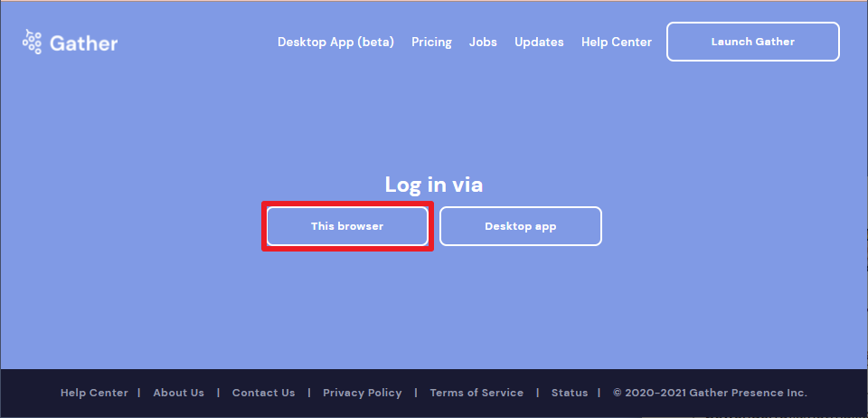
Task: Click the Gather grape logo icon
Action: tap(33, 42)
